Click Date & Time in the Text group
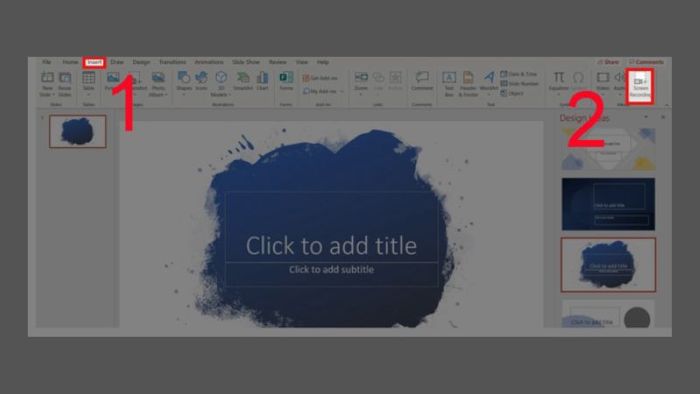The width and height of the screenshot is (700, 394). click(518, 74)
